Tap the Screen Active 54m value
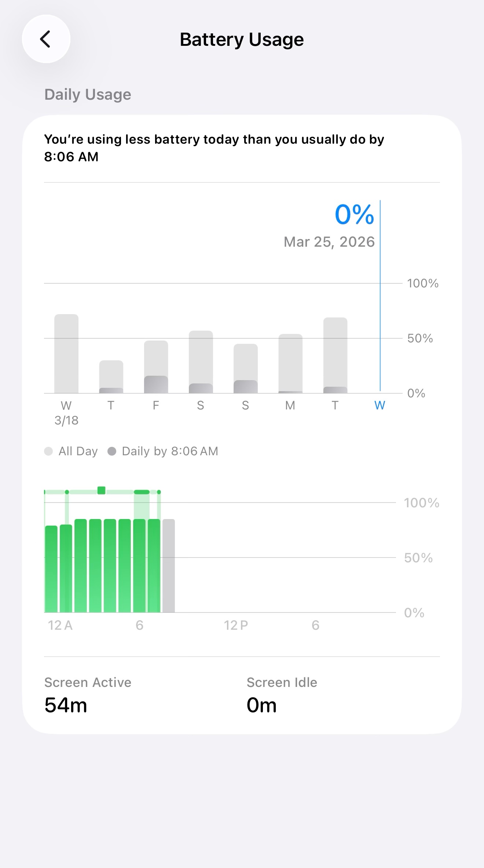484x868 pixels. (x=66, y=705)
